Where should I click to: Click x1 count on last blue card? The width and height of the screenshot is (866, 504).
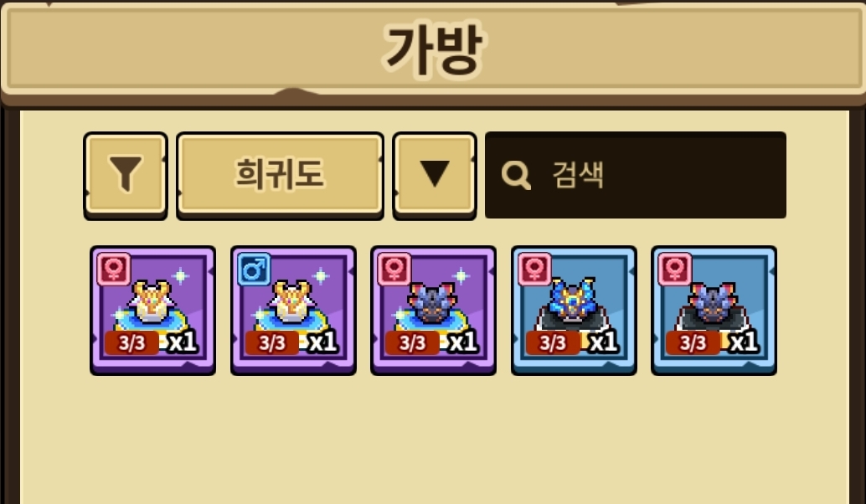point(744,342)
